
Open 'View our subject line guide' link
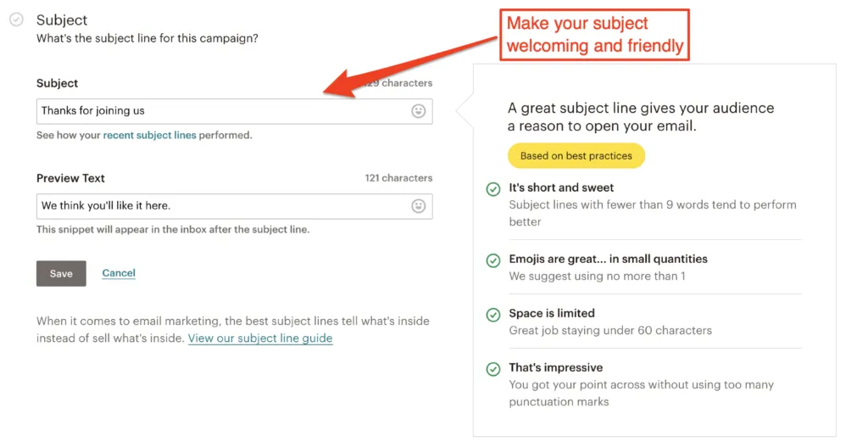pyautogui.click(x=260, y=338)
